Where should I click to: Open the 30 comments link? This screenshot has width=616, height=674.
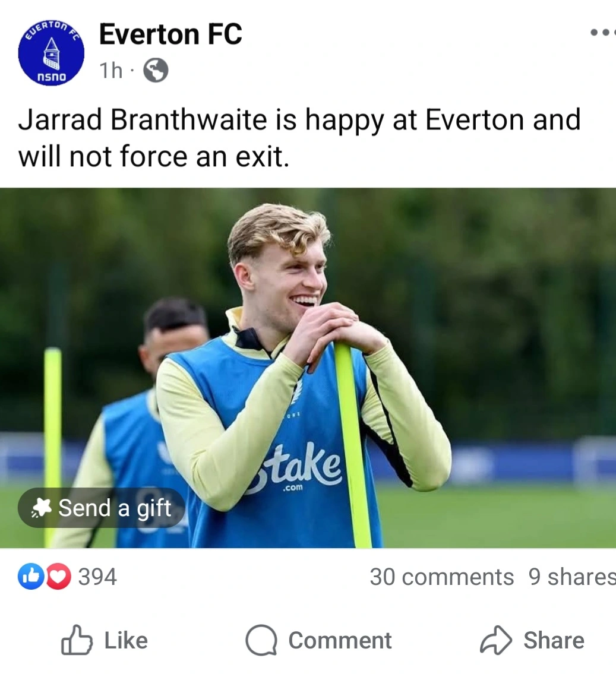[x=441, y=577]
